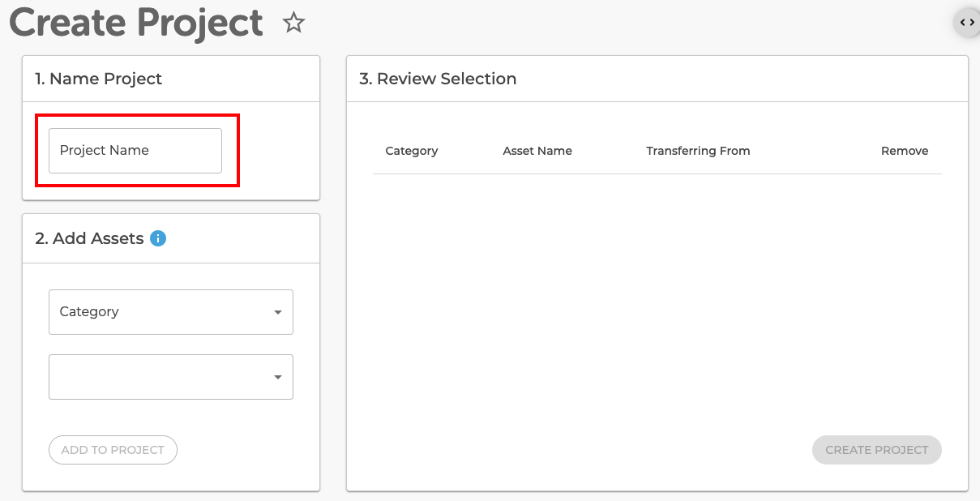Screen dimensions: 980x501
Task: Click the left chevron of the side toggle
Action: 963,23
